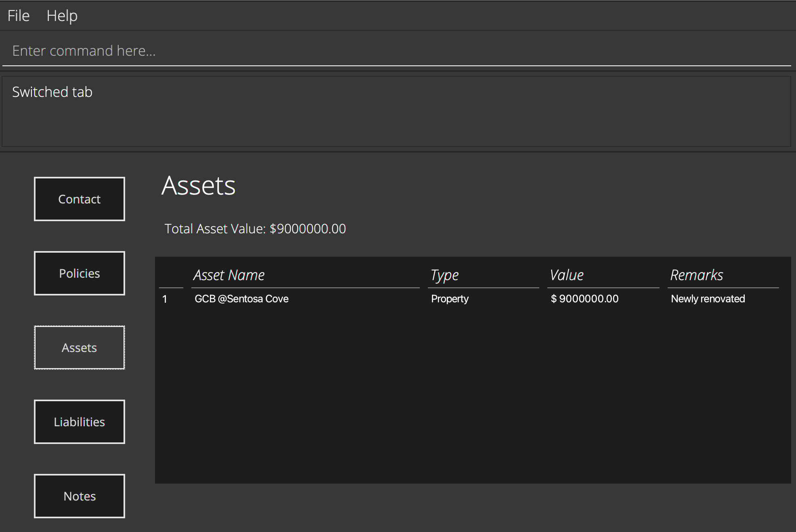Open the Liabilities tab

point(80,422)
